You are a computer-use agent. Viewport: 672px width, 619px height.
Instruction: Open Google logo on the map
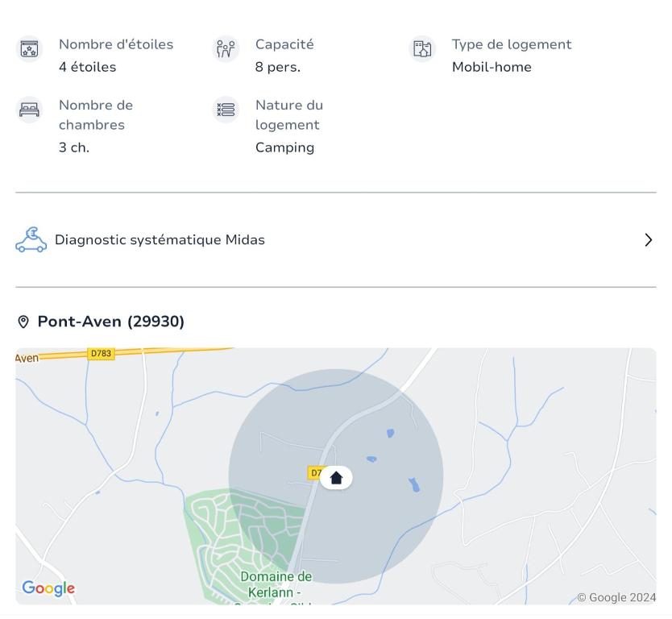[x=48, y=588]
